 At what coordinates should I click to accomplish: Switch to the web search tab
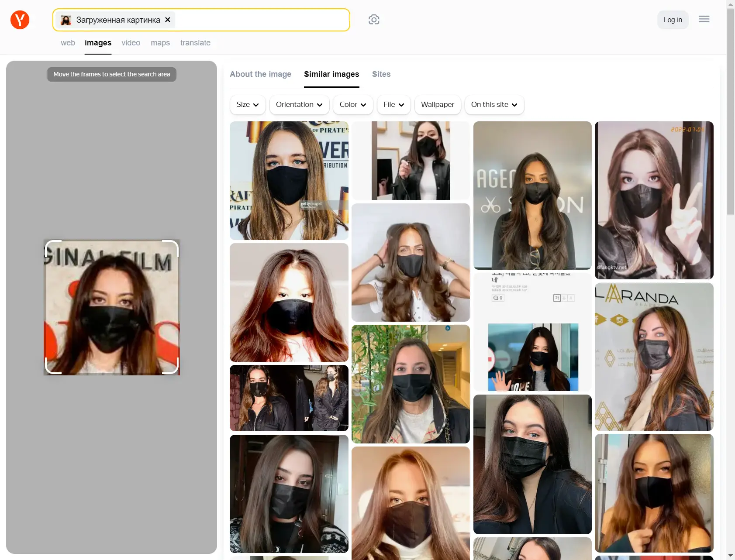[68, 43]
